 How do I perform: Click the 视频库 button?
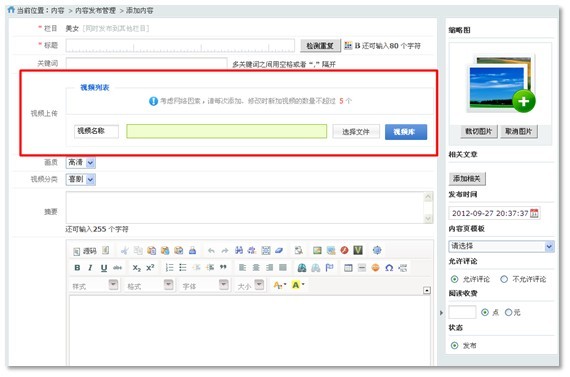(406, 132)
